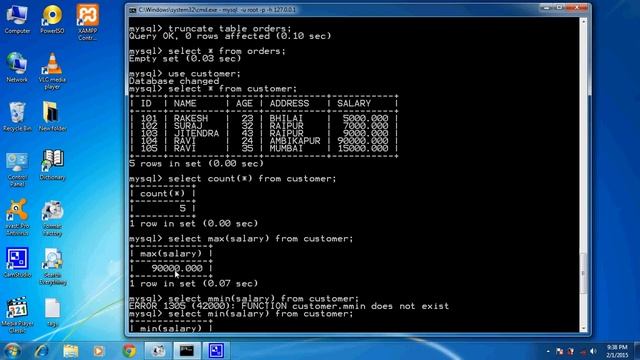Select the XAMPP Control shortcut icon
The width and height of the screenshot is (640, 360).
(x=87, y=22)
